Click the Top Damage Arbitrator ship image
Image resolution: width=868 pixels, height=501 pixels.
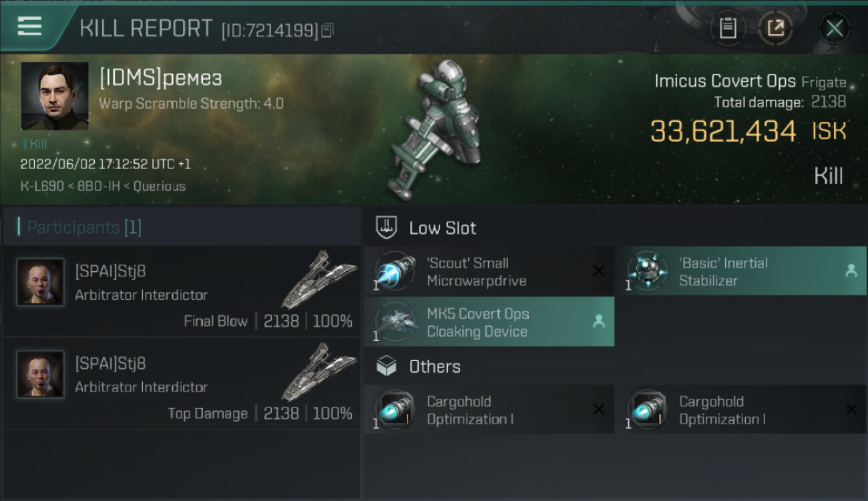(x=318, y=373)
